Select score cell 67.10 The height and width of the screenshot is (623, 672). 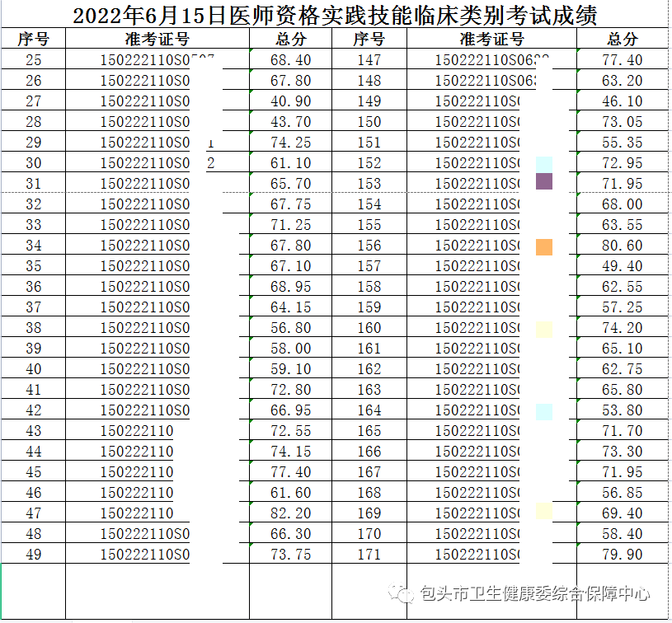coord(290,265)
